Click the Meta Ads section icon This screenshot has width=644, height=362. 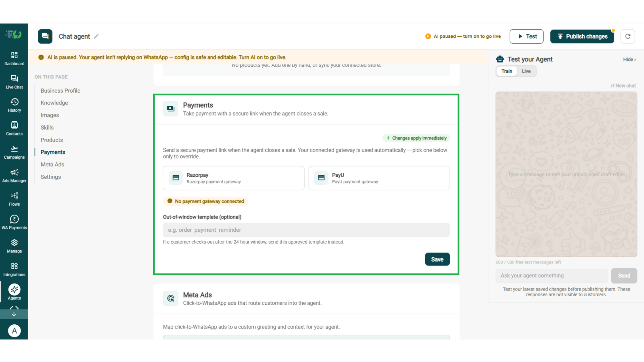pyautogui.click(x=170, y=298)
